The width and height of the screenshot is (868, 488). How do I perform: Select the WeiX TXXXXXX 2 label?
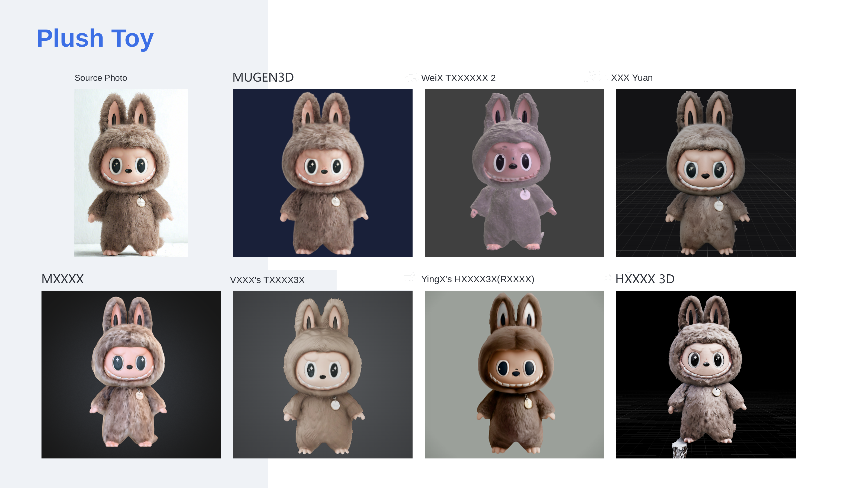point(458,78)
